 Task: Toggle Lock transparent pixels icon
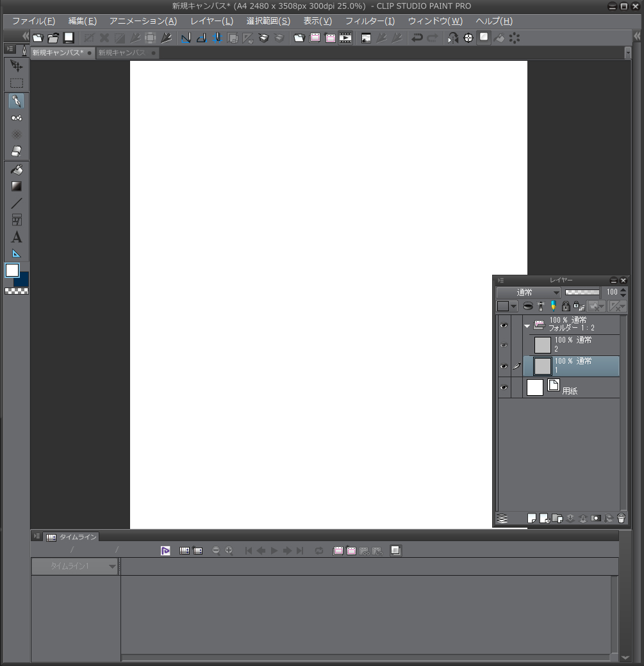(x=579, y=306)
